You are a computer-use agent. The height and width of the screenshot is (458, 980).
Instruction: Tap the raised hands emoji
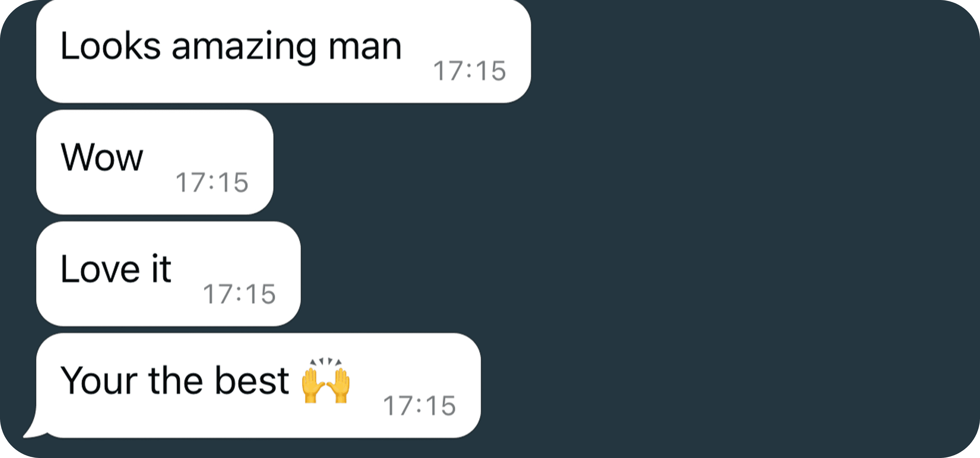coord(326,380)
